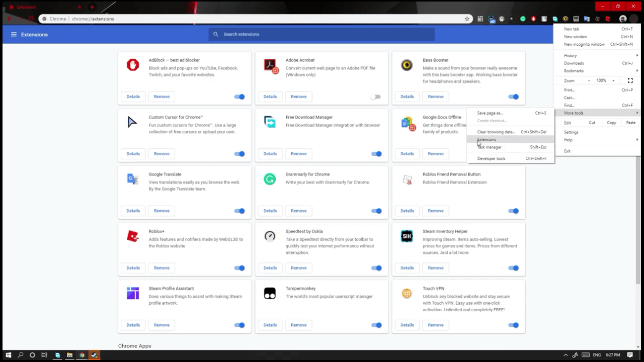
Task: Click the three-dot Chrome menu button
Action: (x=633, y=19)
